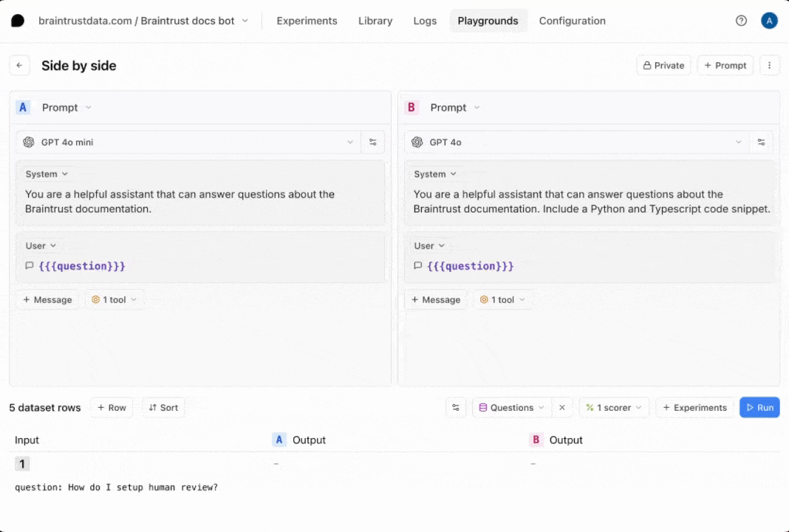Screen dimensions: 789x532
Task: Click the + Experiments button
Action: click(x=695, y=408)
